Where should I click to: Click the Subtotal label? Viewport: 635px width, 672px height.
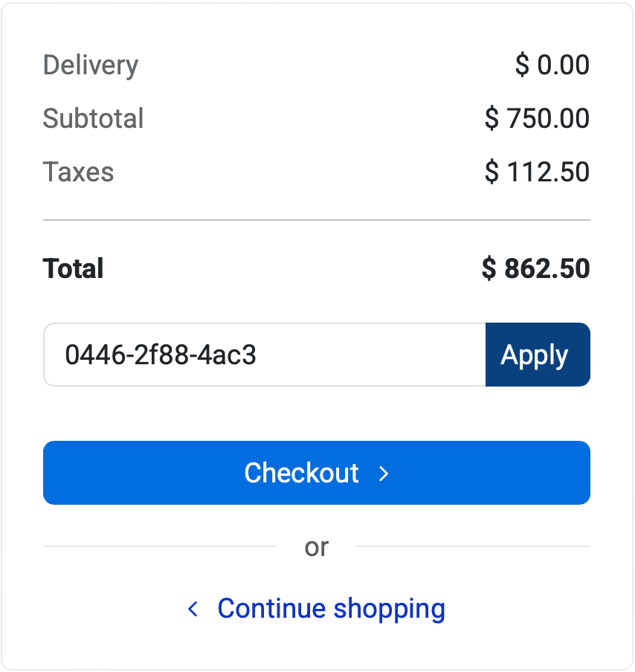94,119
